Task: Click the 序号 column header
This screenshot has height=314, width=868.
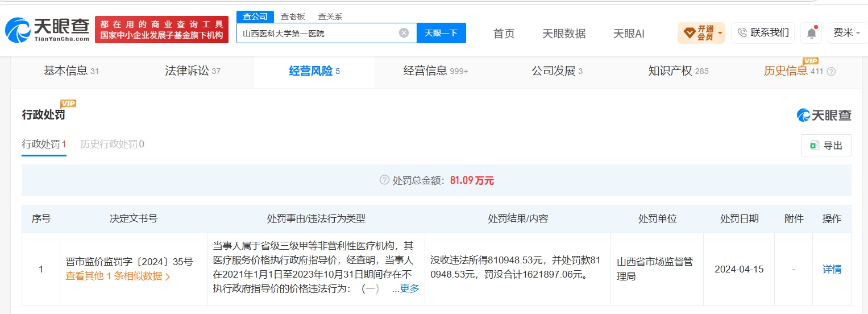Action: click(x=41, y=218)
